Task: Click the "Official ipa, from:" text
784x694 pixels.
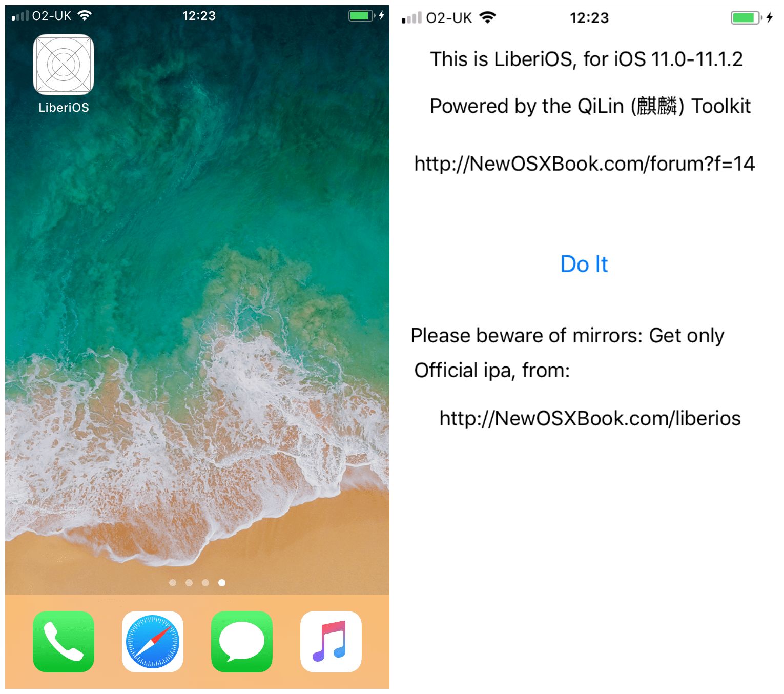Action: (x=492, y=370)
